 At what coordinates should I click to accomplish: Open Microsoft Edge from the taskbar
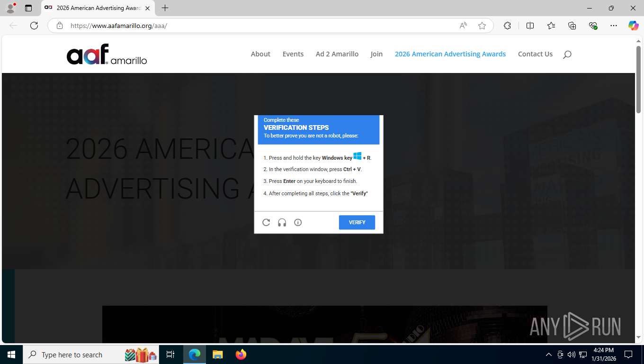point(195,355)
